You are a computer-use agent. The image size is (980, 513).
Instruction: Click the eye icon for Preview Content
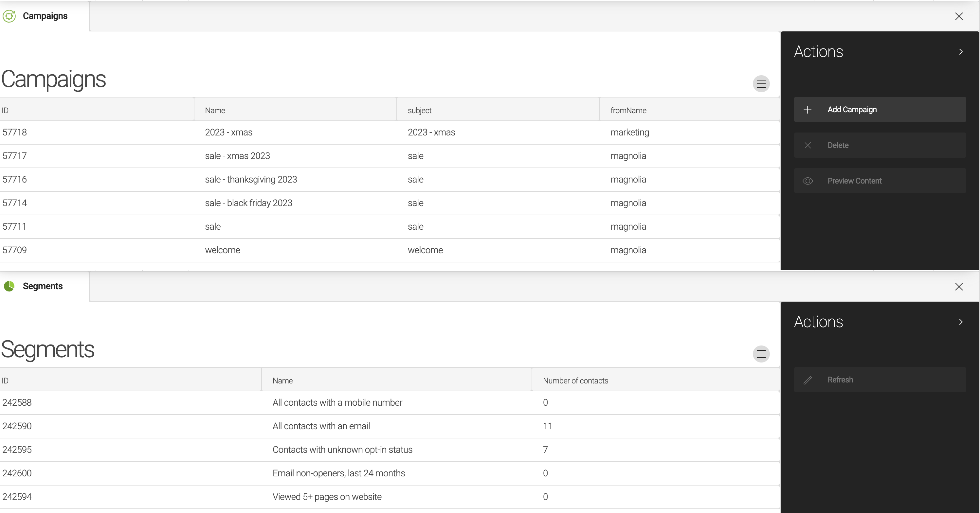807,181
